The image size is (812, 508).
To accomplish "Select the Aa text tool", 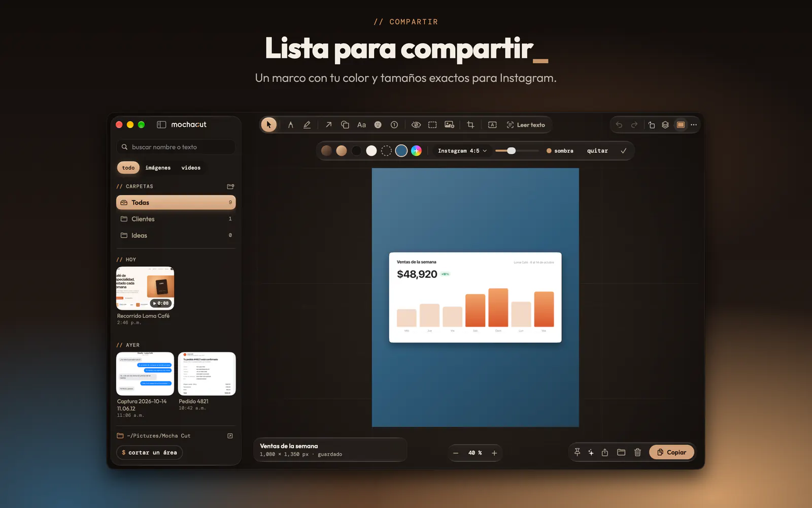I will tap(361, 124).
